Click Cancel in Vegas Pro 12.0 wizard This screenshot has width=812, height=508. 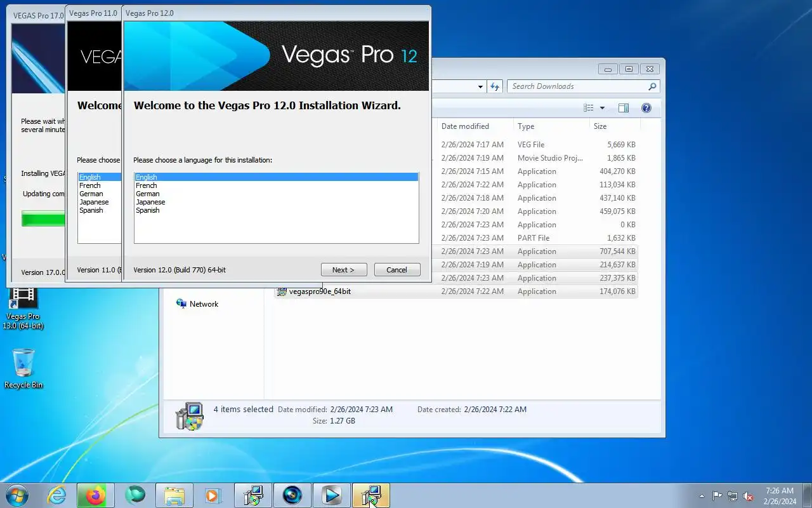[x=397, y=270]
